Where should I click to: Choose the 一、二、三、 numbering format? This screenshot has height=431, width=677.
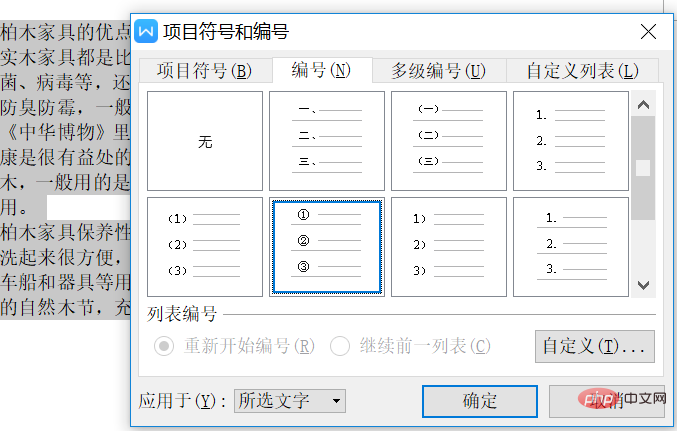327,141
